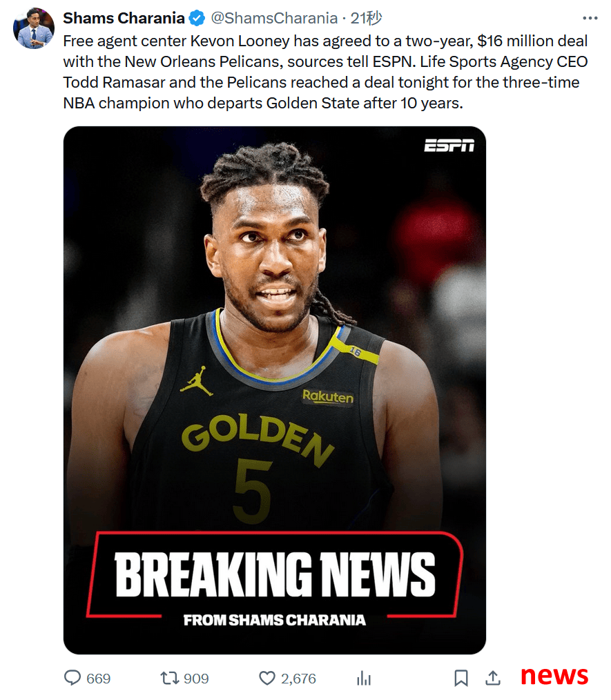Viewport: 611px width, 700px height.
Task: Click the @ShamsCharania handle
Action: tap(274, 19)
